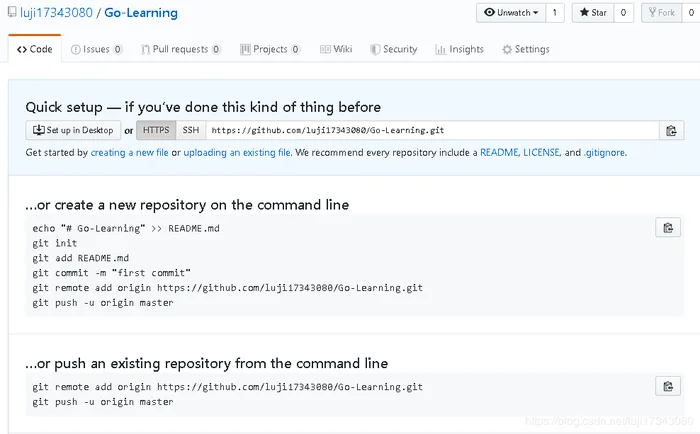The image size is (700, 434).
Task: Open the Code tab
Action: [34, 49]
